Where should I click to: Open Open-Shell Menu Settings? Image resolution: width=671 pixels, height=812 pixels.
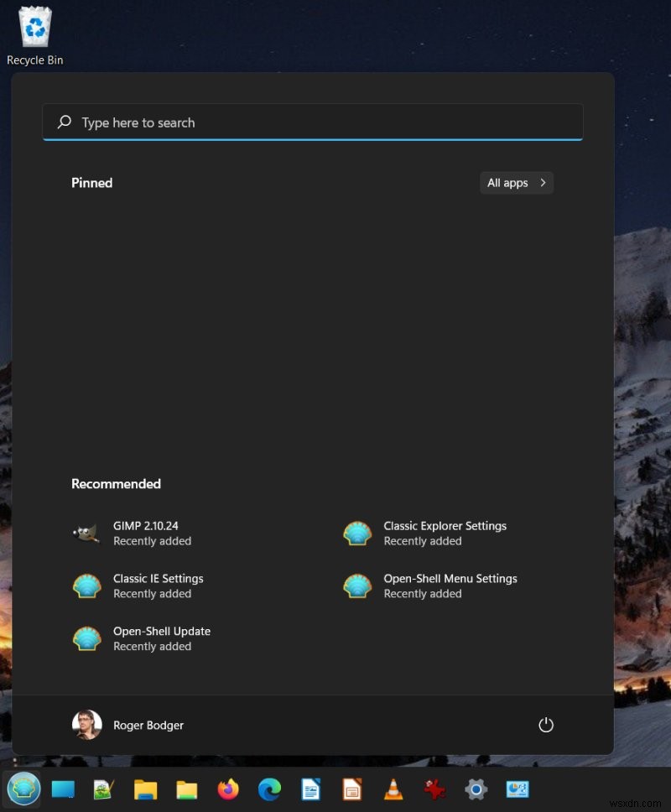(x=450, y=586)
